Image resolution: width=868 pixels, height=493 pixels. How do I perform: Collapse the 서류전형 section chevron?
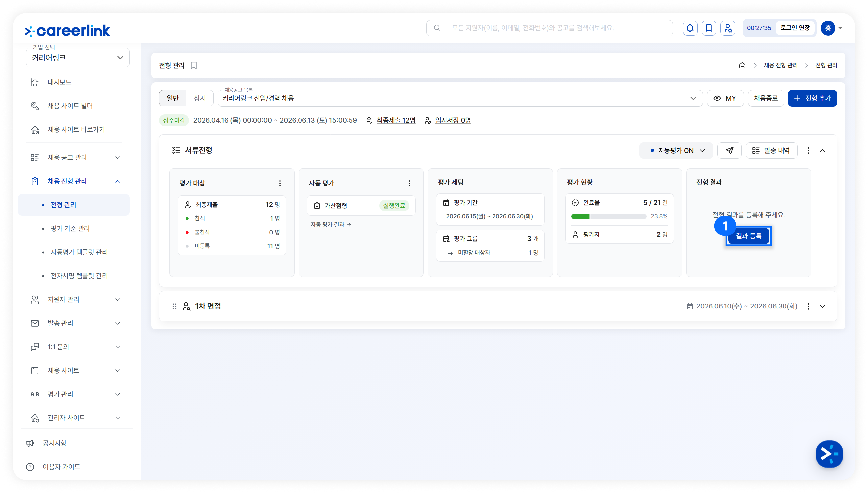point(822,150)
